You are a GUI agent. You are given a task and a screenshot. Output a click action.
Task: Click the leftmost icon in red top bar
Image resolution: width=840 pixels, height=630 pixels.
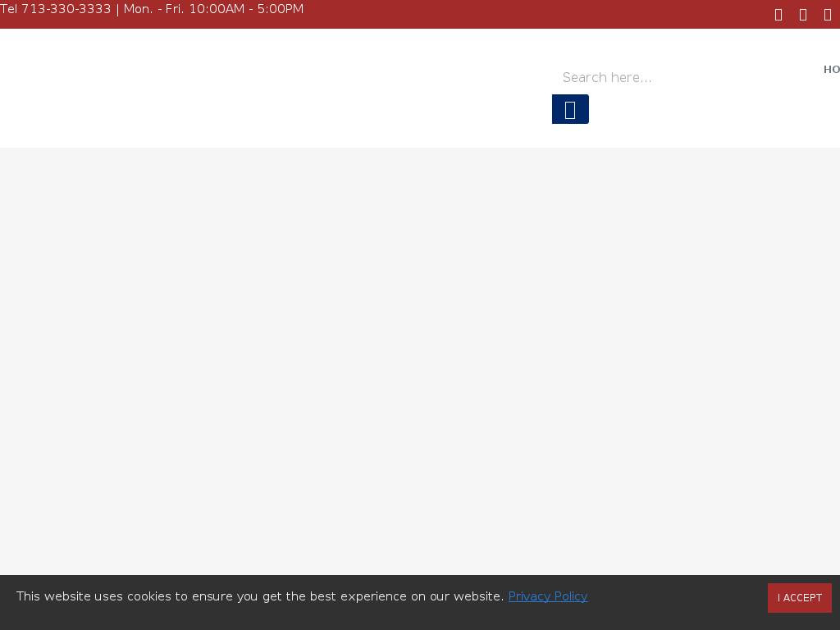click(x=778, y=15)
